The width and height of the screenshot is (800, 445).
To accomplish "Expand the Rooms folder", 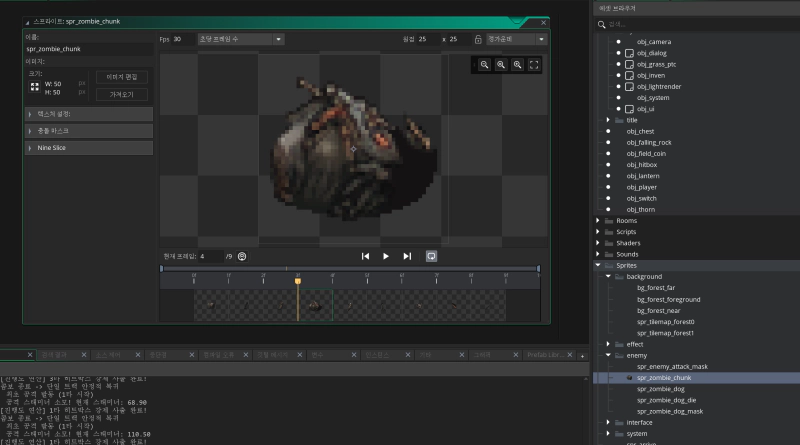I will click(597, 220).
